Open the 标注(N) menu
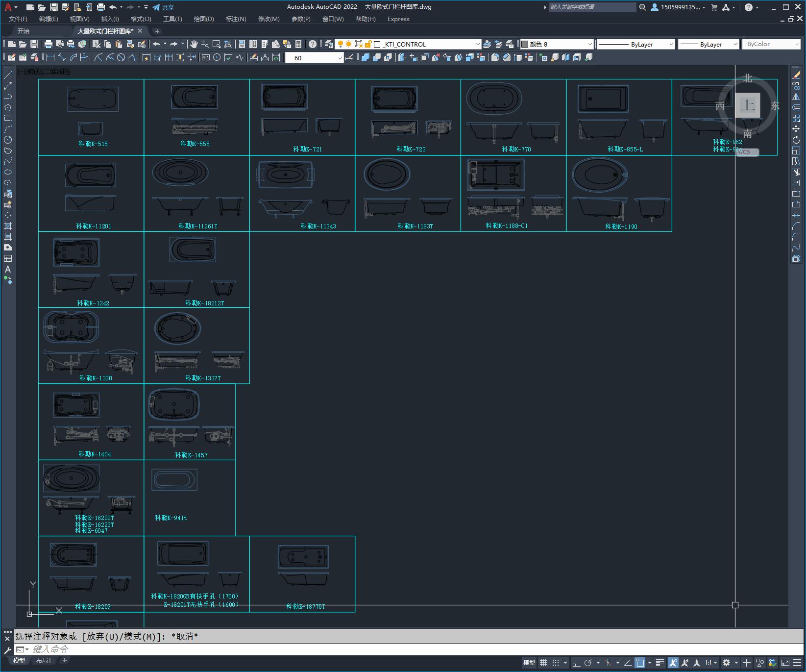This screenshot has width=806, height=672. [236, 19]
